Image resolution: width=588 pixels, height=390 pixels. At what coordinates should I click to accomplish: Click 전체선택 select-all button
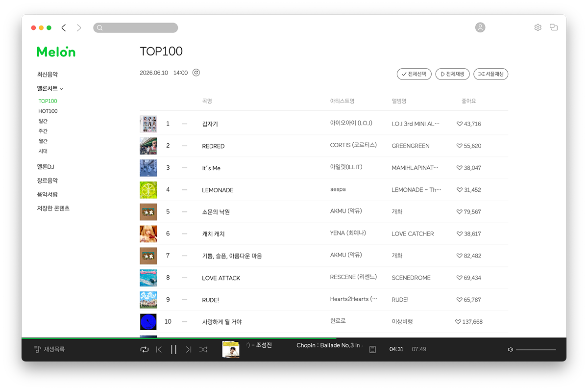coord(414,74)
